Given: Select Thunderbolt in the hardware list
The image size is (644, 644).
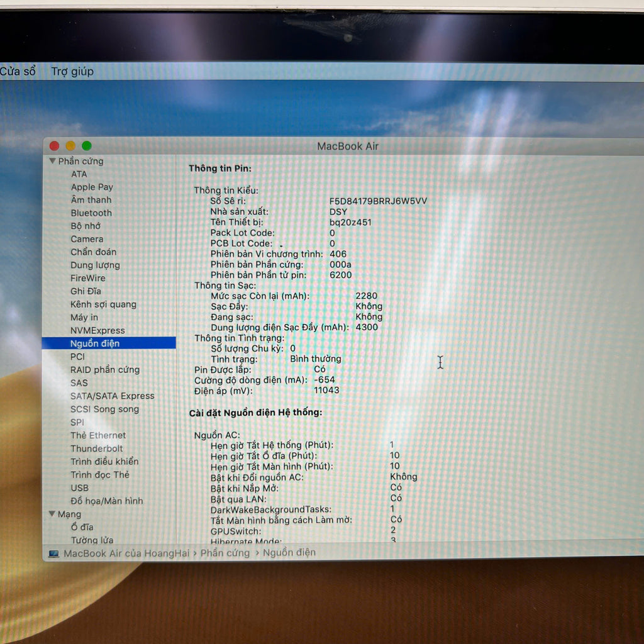Looking at the screenshot, I should (97, 448).
